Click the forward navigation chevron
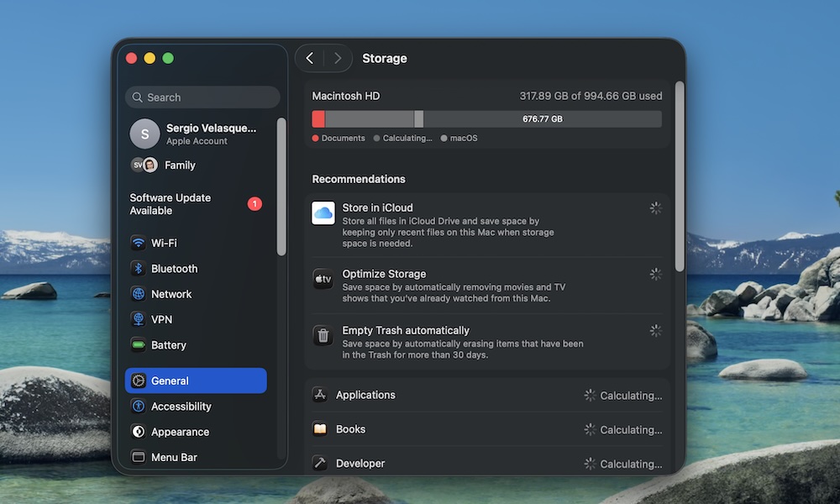This screenshot has height=504, width=840. pos(336,58)
